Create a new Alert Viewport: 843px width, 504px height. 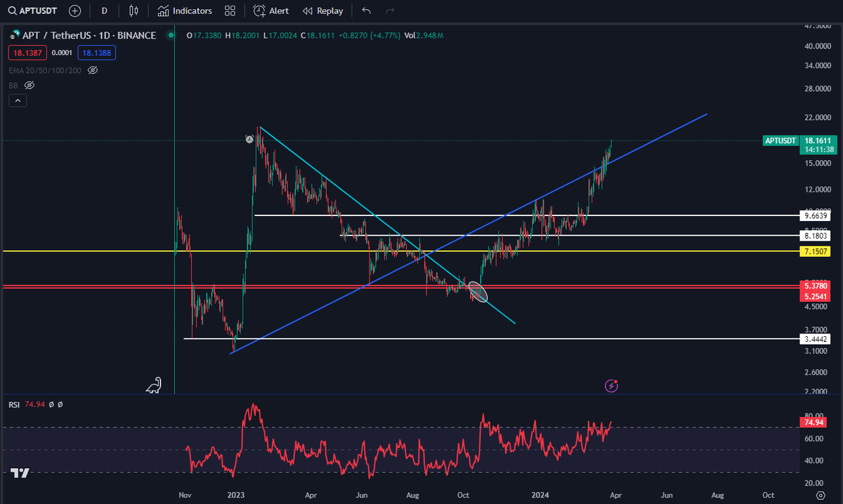271,11
